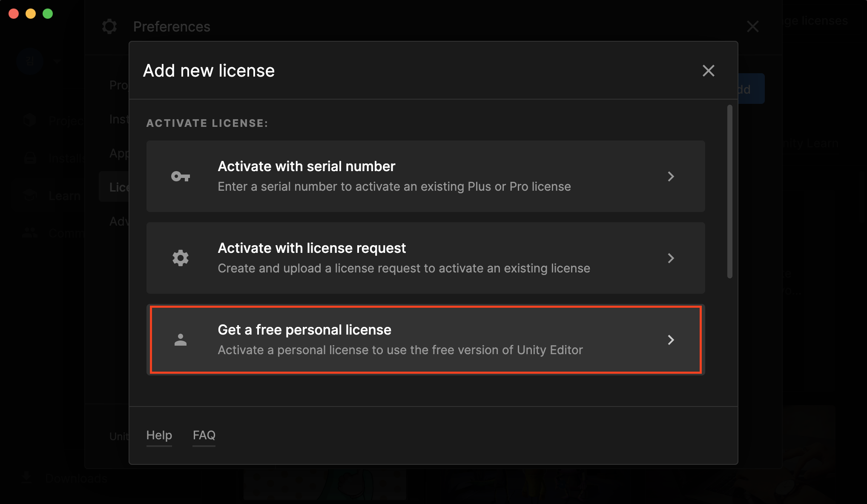
Task: Click the Preferences gear icon
Action: tap(109, 26)
